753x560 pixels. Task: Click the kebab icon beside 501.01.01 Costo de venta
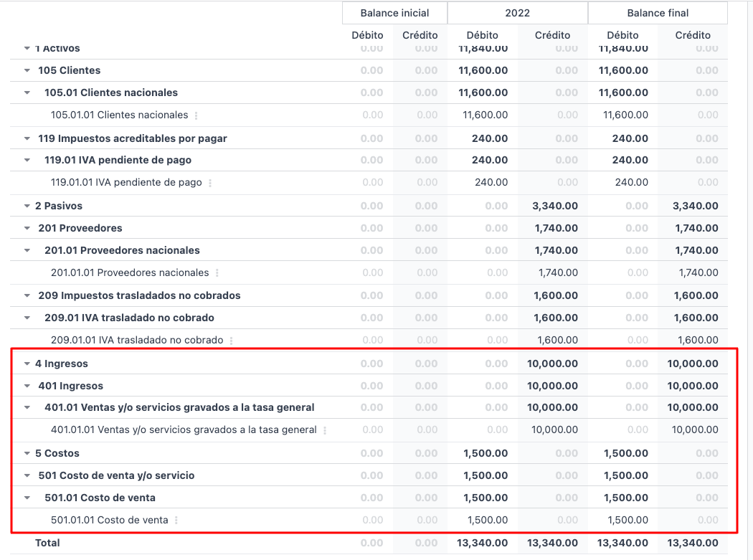176,521
